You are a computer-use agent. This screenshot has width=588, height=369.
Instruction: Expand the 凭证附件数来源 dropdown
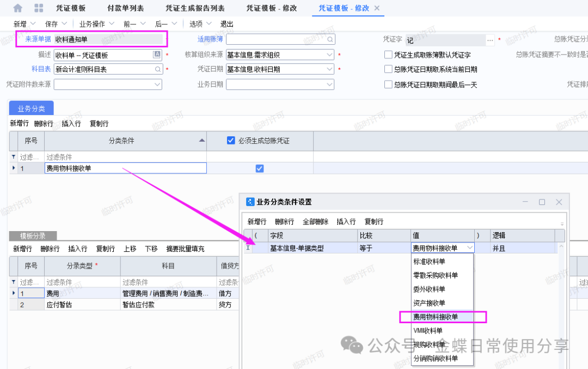(157, 84)
